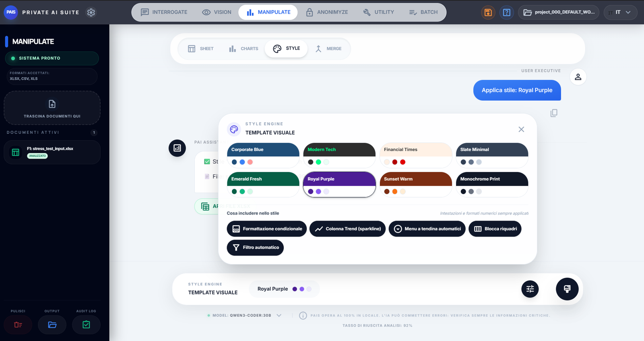Click the Pulisci clear icon

pyautogui.click(x=18, y=324)
